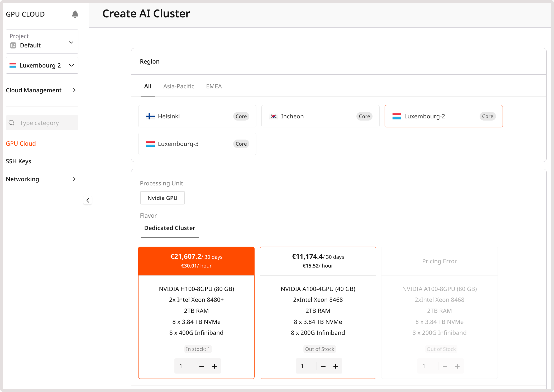This screenshot has width=554, height=392.
Task: Increase H100-8GPU quantity with the plus
Action: (214, 366)
